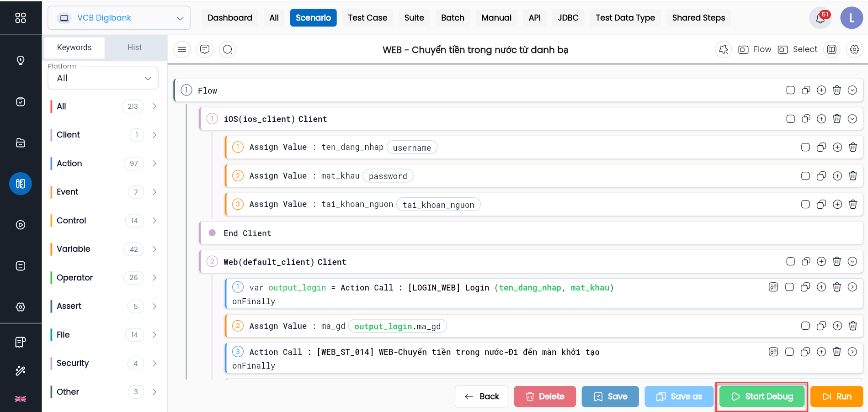Copy the Assign Value ma_gd step
The image size is (868, 412).
pyautogui.click(x=821, y=326)
